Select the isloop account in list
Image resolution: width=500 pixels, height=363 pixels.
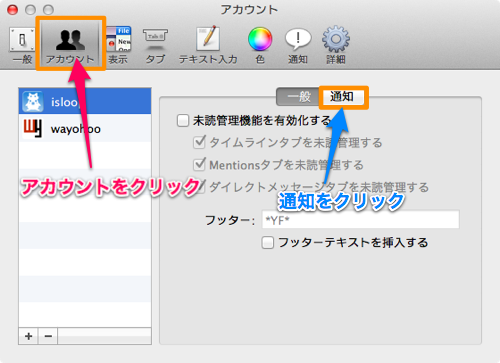coord(85,102)
